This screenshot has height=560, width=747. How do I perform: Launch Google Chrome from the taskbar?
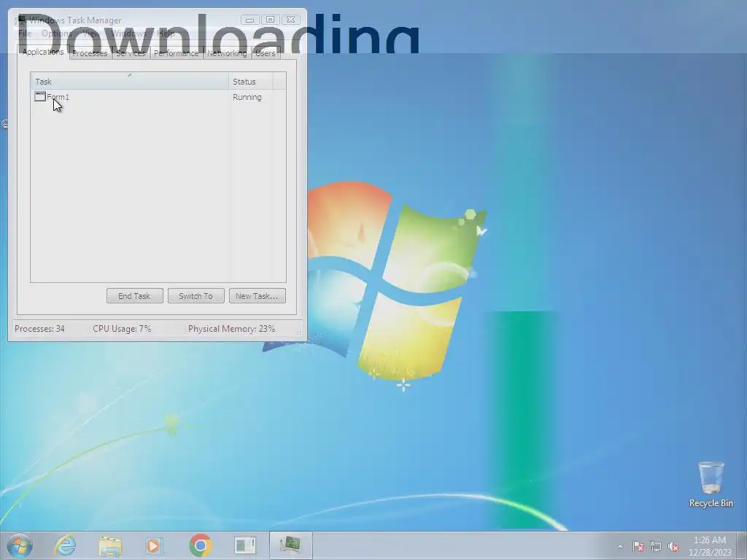click(x=200, y=545)
